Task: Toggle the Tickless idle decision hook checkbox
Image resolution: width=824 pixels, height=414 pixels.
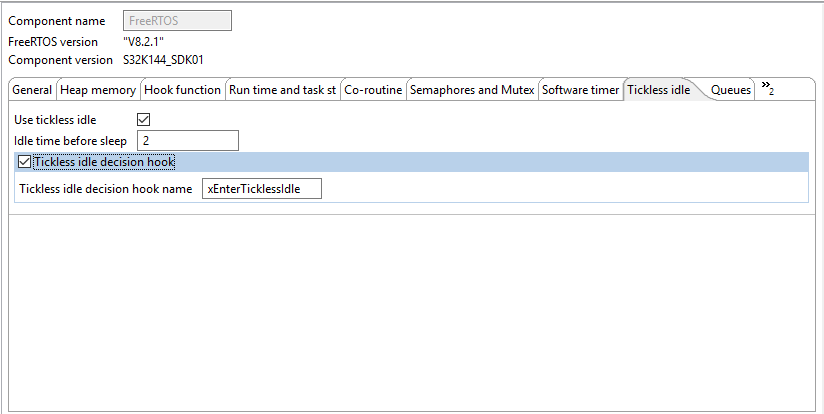Action: coord(25,162)
